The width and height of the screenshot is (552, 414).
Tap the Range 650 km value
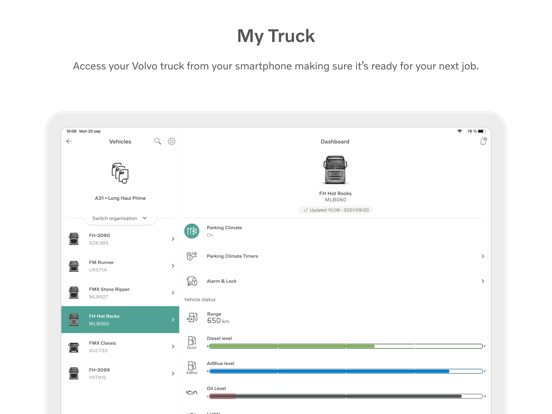(218, 320)
